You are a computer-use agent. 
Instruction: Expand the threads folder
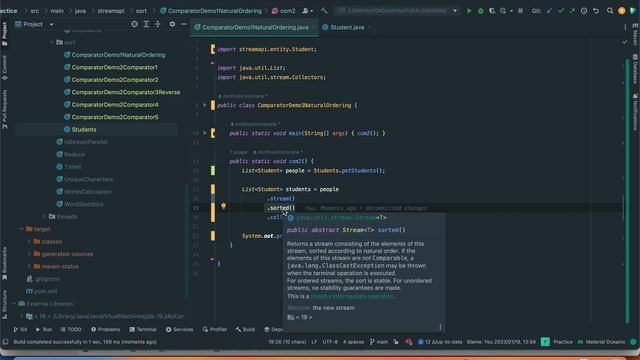[x=44, y=217]
